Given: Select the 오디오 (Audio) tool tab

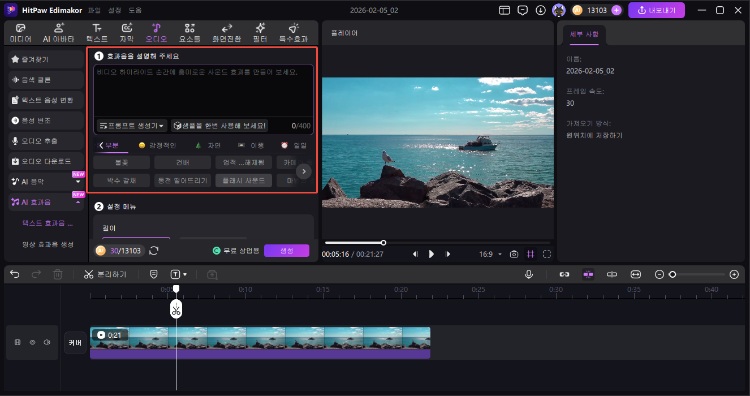Looking at the screenshot, I should pyautogui.click(x=156, y=33).
